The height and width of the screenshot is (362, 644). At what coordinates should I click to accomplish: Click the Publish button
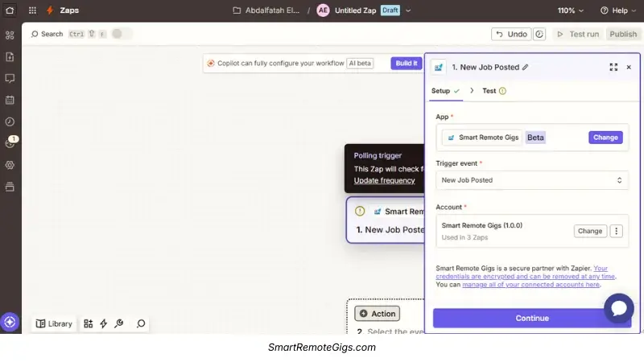click(623, 34)
